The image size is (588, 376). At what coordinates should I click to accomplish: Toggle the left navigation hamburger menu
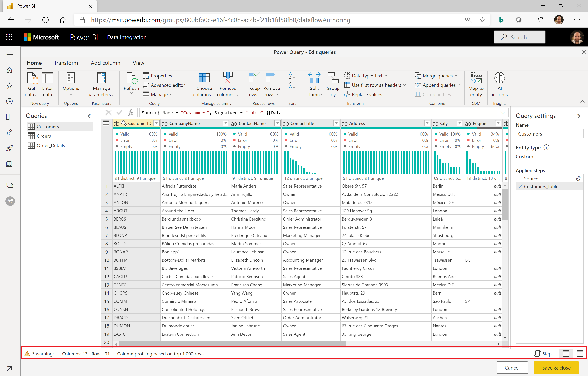tap(10, 54)
